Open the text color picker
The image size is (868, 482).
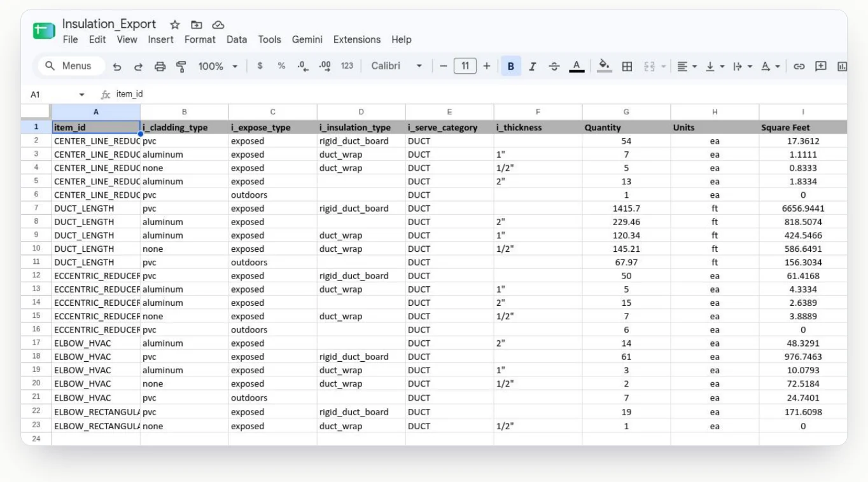point(577,66)
